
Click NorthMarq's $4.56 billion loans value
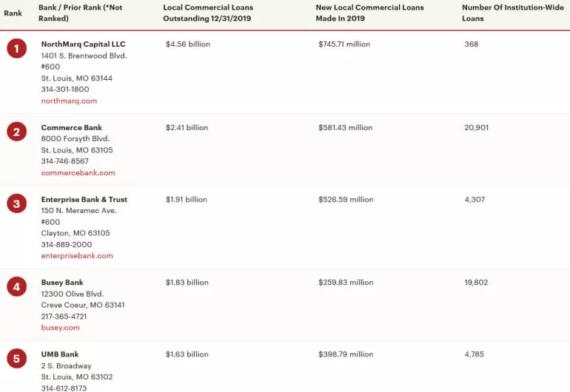point(188,44)
